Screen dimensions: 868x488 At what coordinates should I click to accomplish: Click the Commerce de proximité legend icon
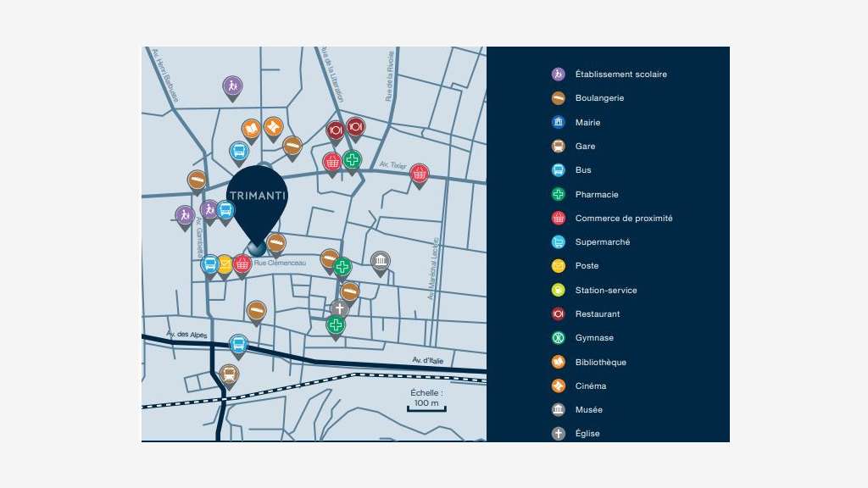click(x=559, y=218)
